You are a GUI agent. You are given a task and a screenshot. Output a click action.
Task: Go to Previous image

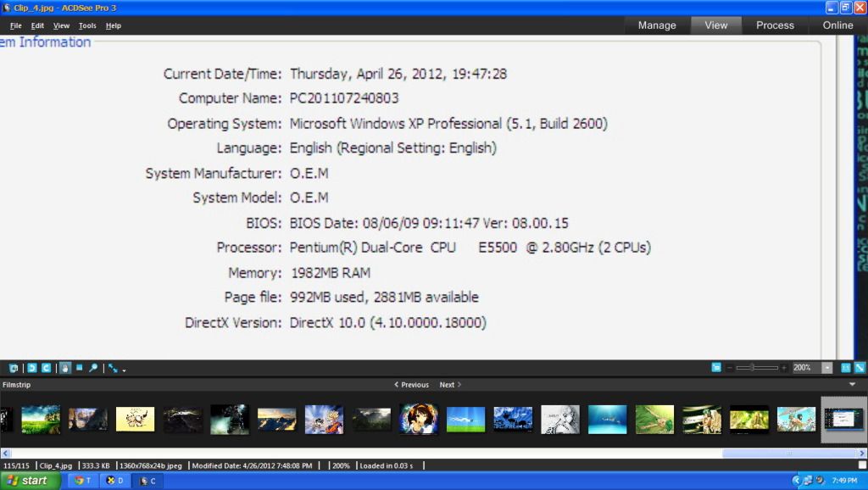coord(411,385)
